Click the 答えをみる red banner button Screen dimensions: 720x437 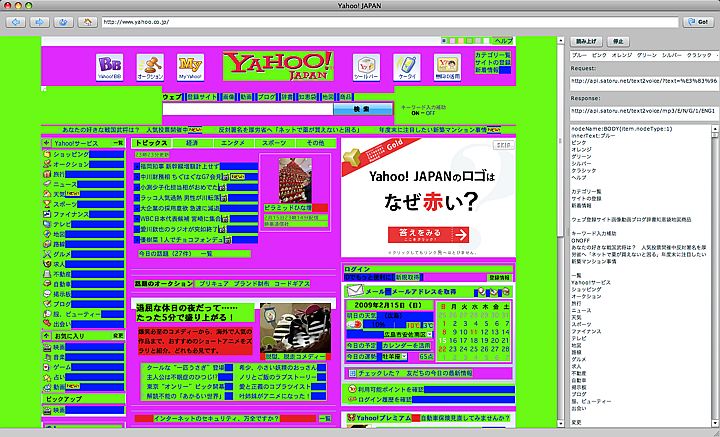[420, 233]
